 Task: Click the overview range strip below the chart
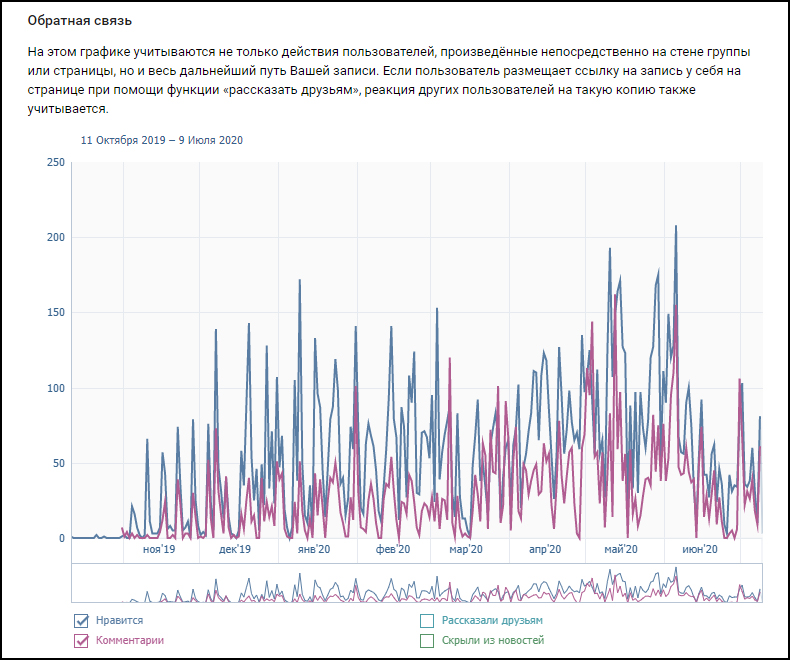pos(417,583)
